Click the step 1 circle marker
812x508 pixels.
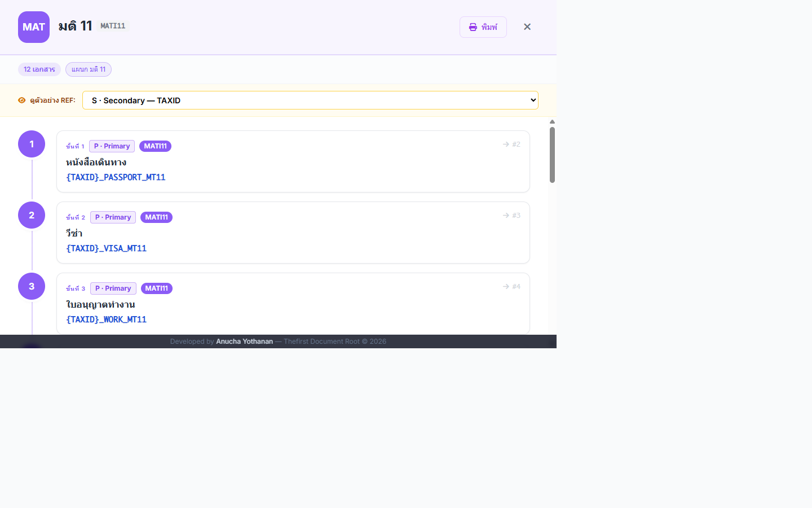click(x=32, y=144)
